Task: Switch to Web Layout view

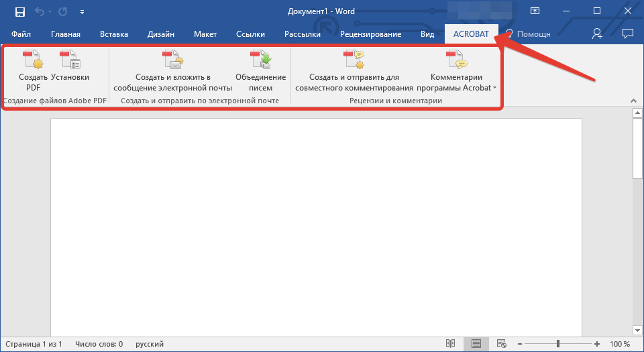Action: coord(502,344)
